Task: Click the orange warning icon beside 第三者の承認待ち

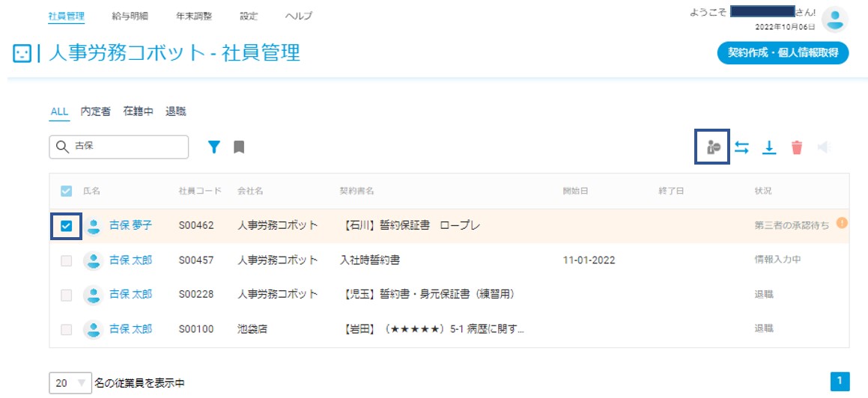Action: (x=842, y=224)
